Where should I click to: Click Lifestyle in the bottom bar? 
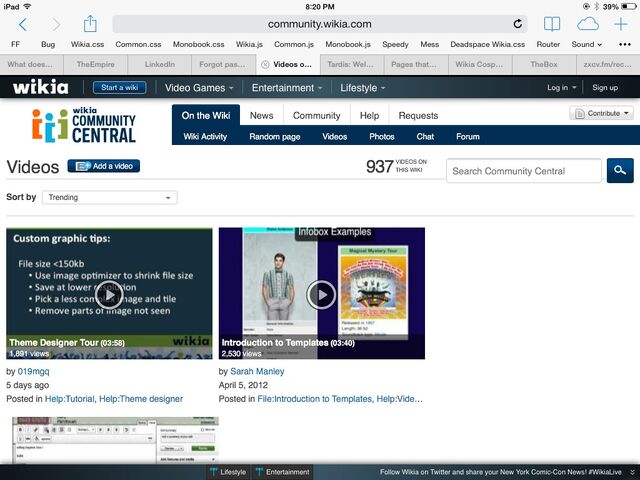[228, 472]
